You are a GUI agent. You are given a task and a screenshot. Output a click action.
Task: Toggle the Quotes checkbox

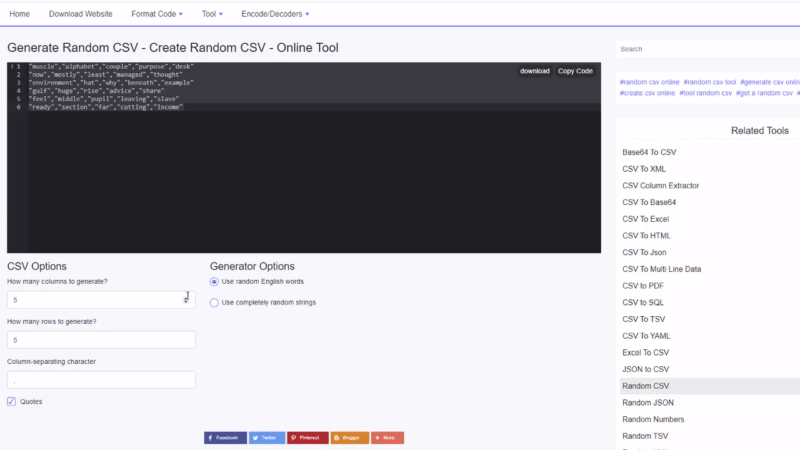click(x=12, y=401)
